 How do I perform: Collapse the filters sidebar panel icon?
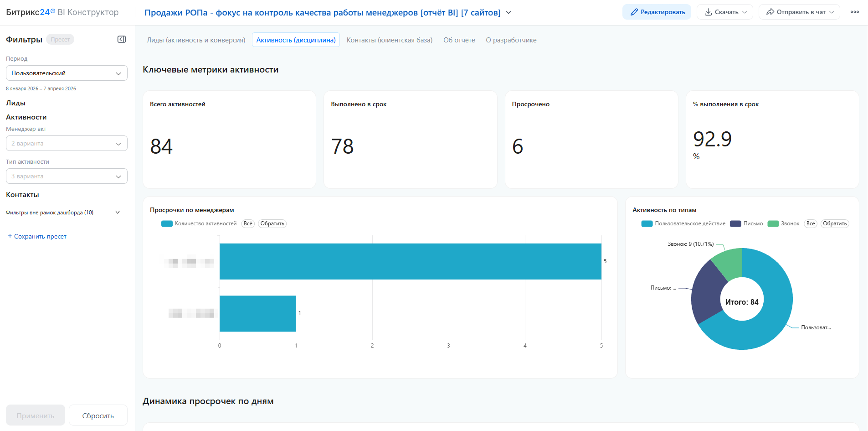coord(122,40)
